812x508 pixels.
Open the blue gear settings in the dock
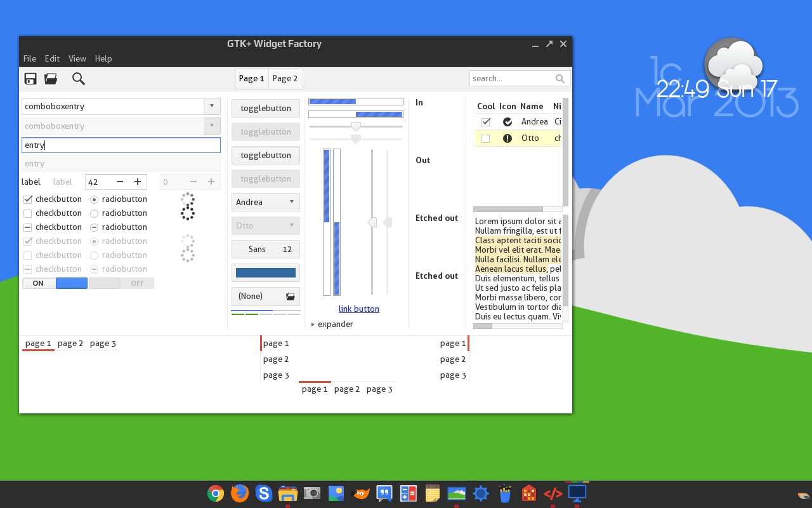[x=481, y=493]
